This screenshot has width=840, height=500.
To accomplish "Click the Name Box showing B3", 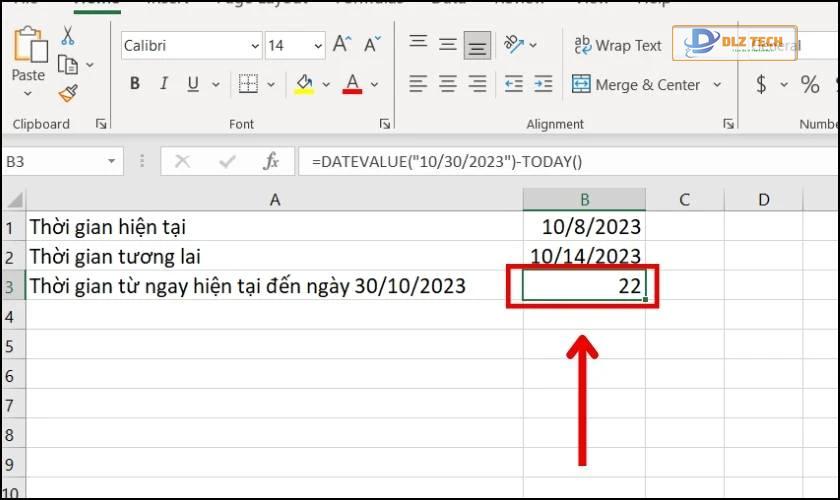I will [x=54, y=161].
